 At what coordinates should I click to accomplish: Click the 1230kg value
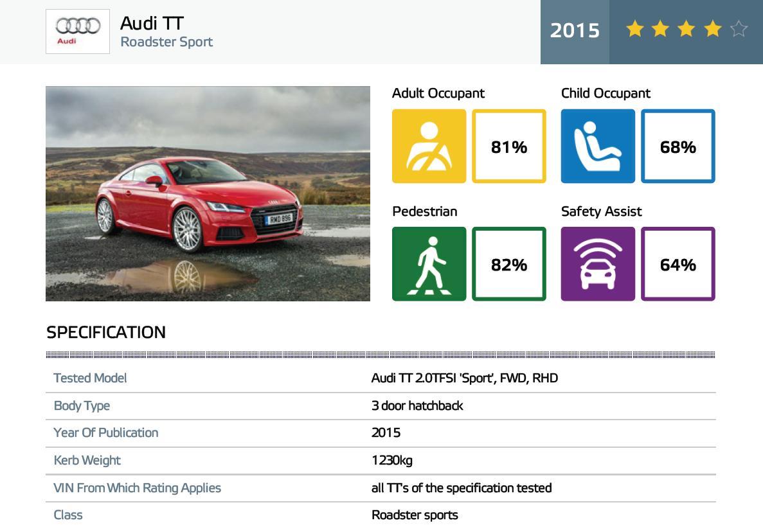pyautogui.click(x=391, y=461)
